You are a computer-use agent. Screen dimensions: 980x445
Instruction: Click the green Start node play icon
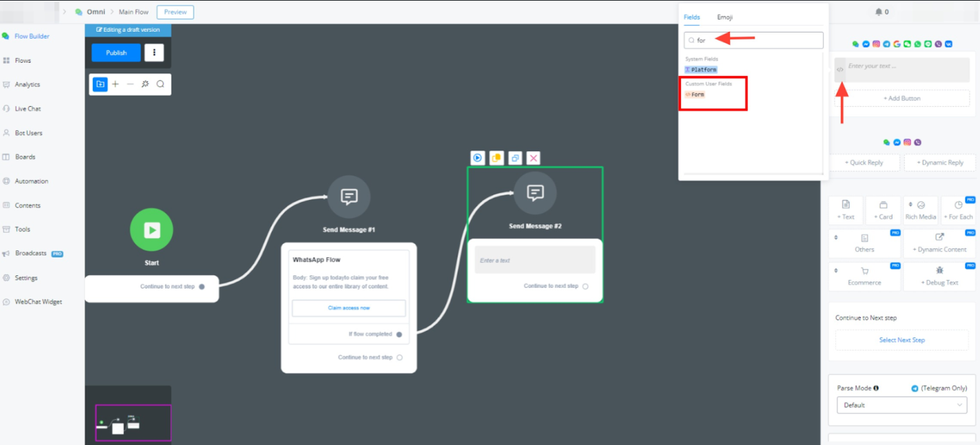pyautogui.click(x=152, y=230)
